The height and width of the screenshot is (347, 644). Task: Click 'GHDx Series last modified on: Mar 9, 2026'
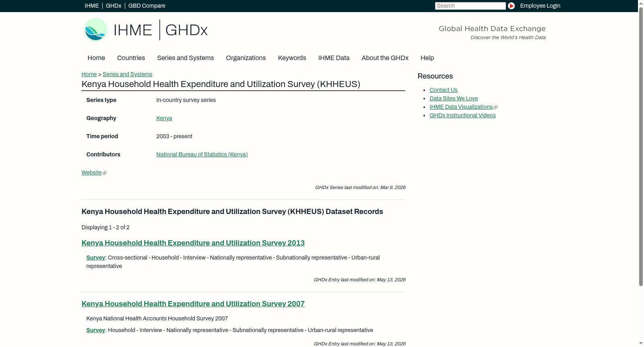pyautogui.click(x=360, y=187)
